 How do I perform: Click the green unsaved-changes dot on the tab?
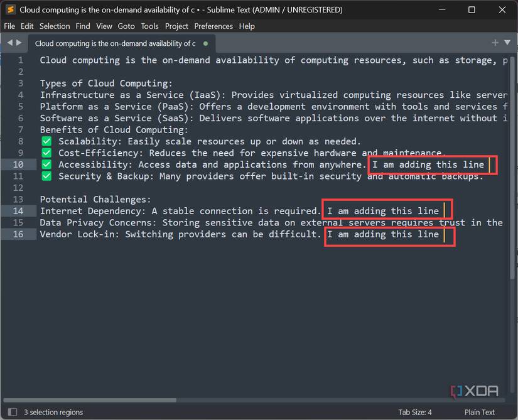(205, 43)
